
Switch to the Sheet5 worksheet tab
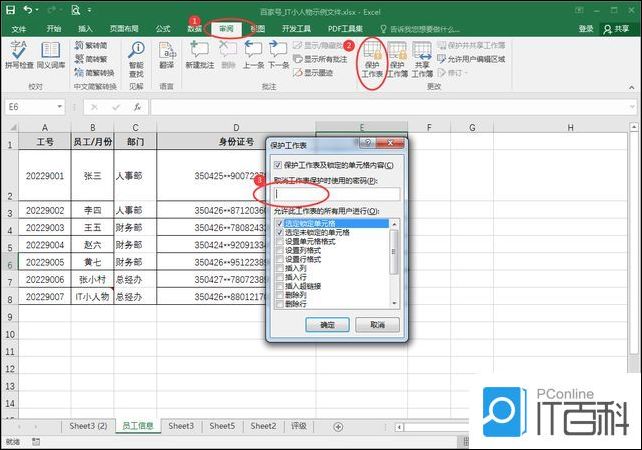coord(222,426)
